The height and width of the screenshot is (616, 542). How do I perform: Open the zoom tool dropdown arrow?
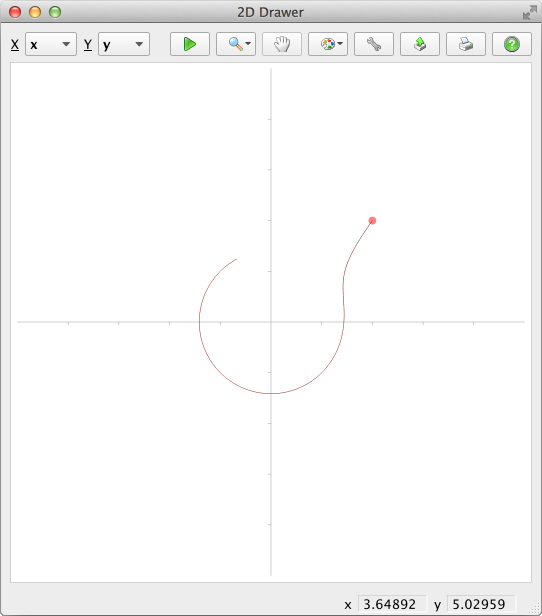tap(248, 44)
